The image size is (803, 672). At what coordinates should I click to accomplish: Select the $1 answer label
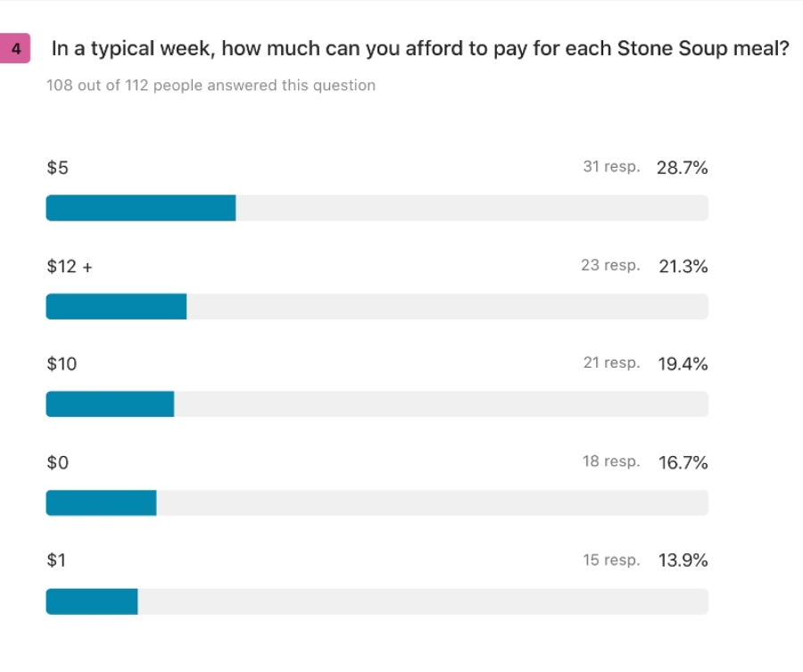[x=56, y=560]
